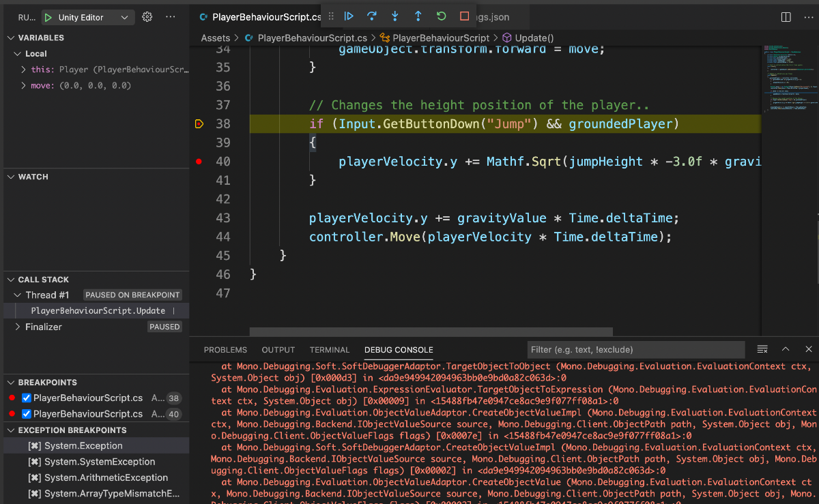Viewport: 819px width, 504px height.
Task: Collapse the WATCH section
Action: pyautogui.click(x=10, y=177)
